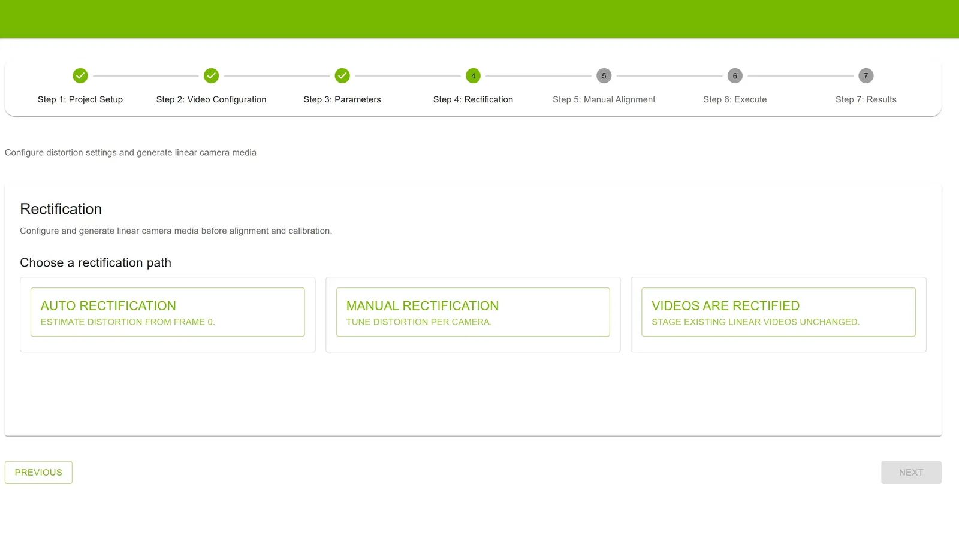
Task: Click the Rectification heading
Action: coord(61,209)
